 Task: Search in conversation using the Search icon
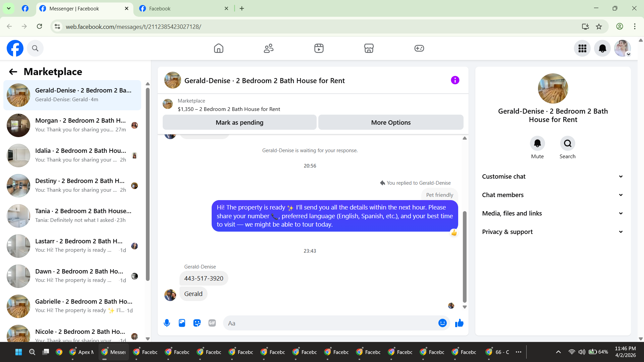pyautogui.click(x=568, y=143)
